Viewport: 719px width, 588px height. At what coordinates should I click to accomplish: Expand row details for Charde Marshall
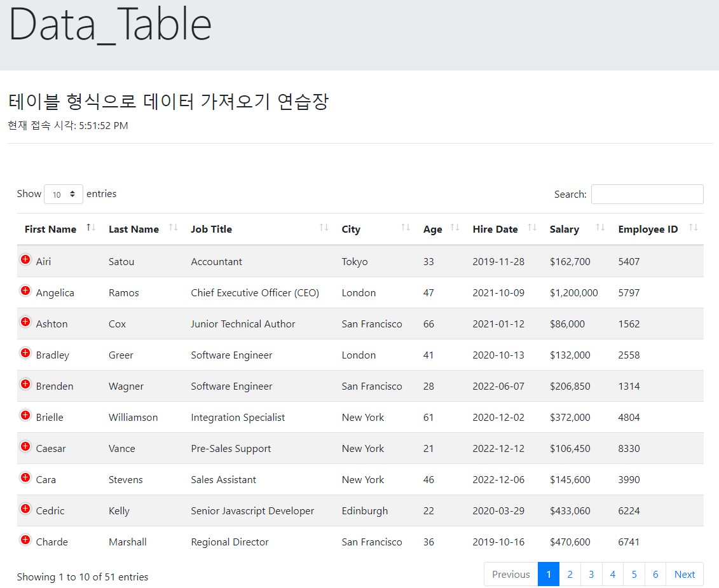point(25,541)
